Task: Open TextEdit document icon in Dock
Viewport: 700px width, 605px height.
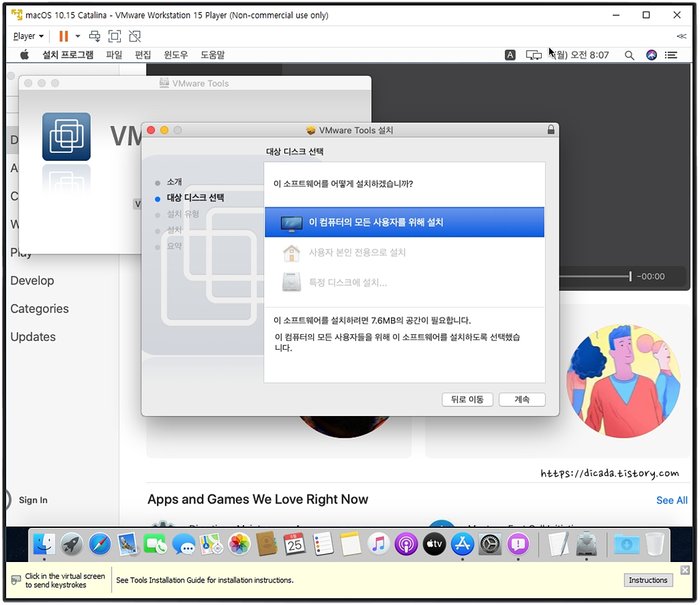Action: point(559,544)
